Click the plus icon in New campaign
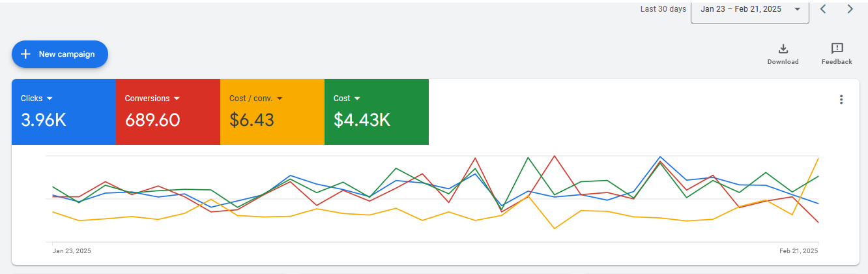868x274 pixels. tap(26, 54)
